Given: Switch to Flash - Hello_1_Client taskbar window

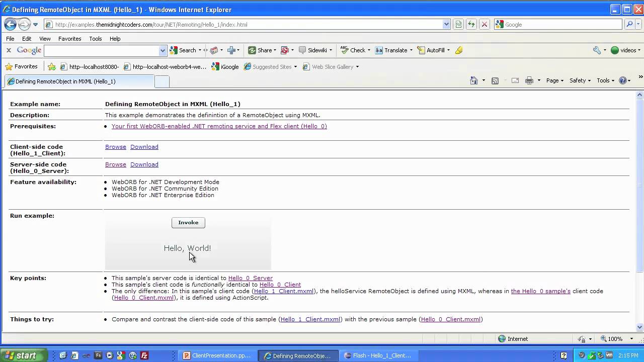Looking at the screenshot, I should pos(378,355).
